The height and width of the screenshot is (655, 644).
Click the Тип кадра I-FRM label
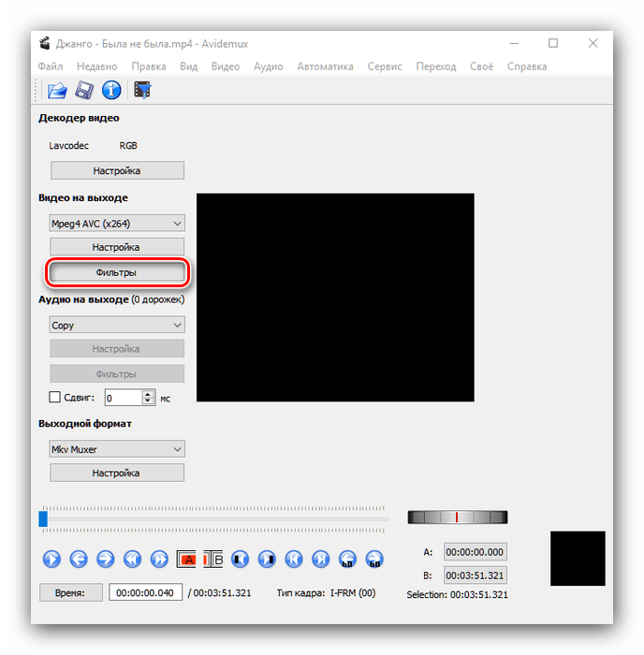point(326,593)
